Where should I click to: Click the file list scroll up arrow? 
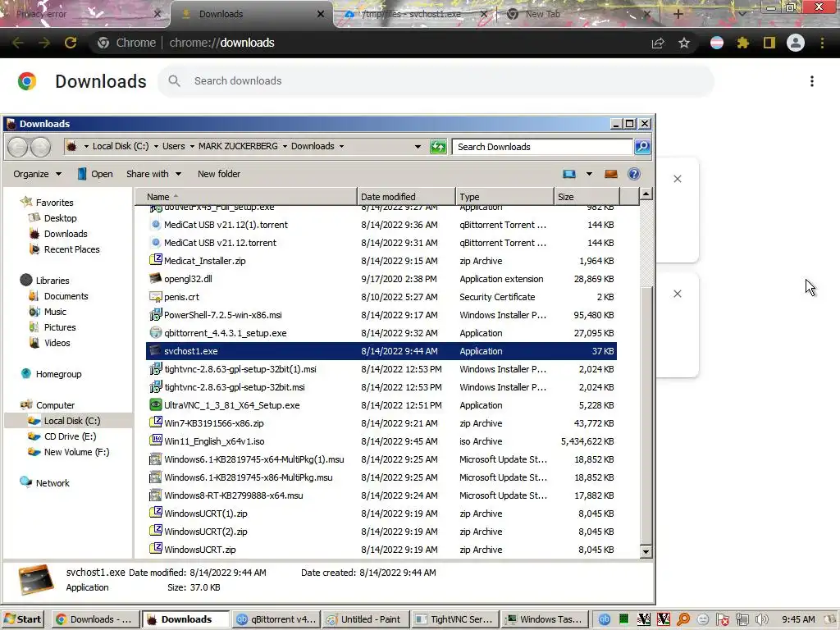click(646, 194)
